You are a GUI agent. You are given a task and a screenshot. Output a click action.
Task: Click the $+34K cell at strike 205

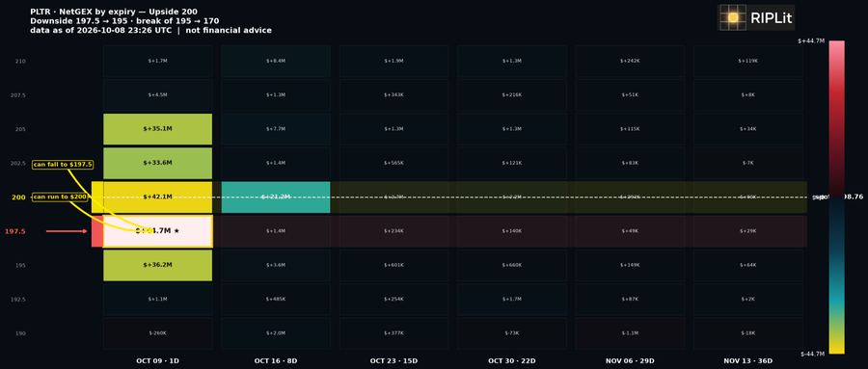(747, 129)
